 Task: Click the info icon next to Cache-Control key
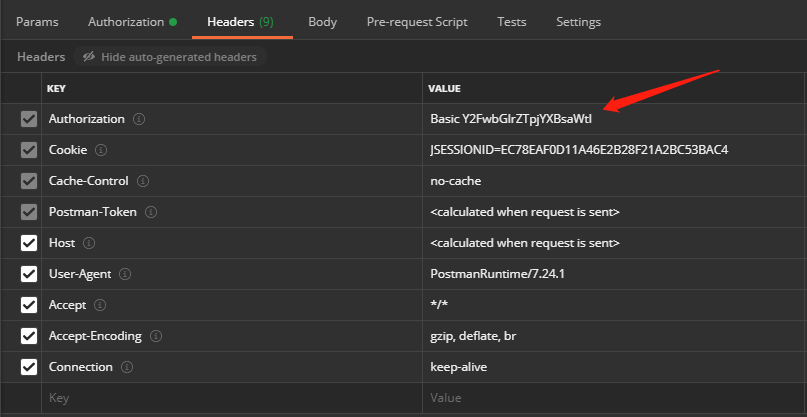tap(143, 181)
